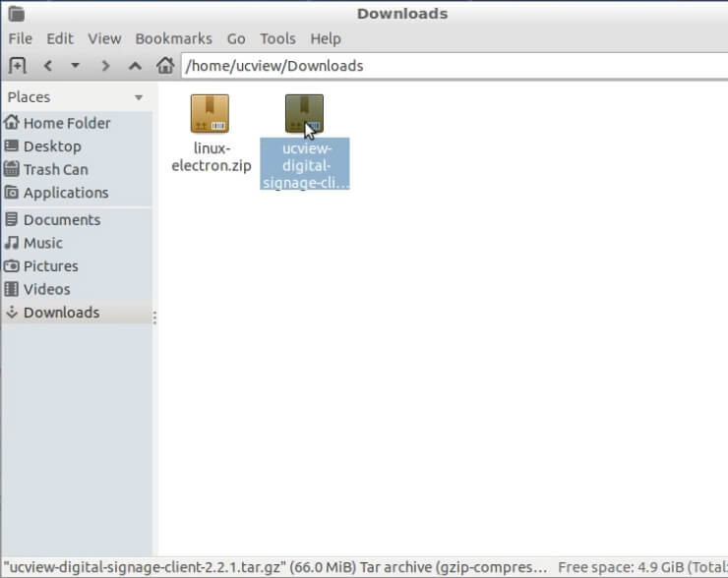Image resolution: width=728 pixels, height=578 pixels.
Task: Open a new tab with toolbar icon
Action: point(17,66)
